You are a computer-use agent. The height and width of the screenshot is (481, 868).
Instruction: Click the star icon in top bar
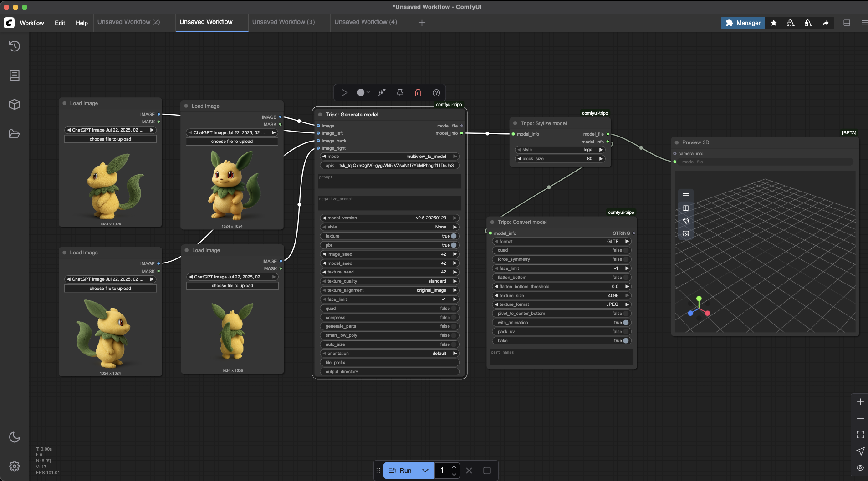(774, 23)
